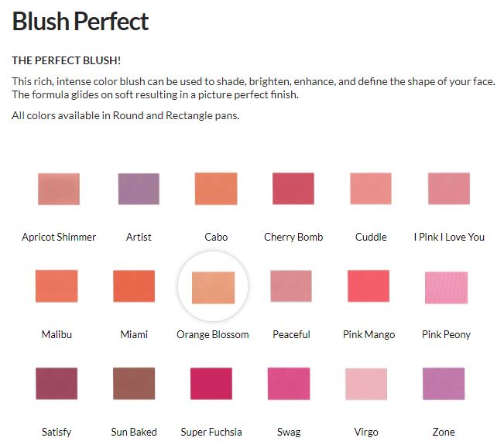Select the Satisfy plum swatch

pos(57,384)
